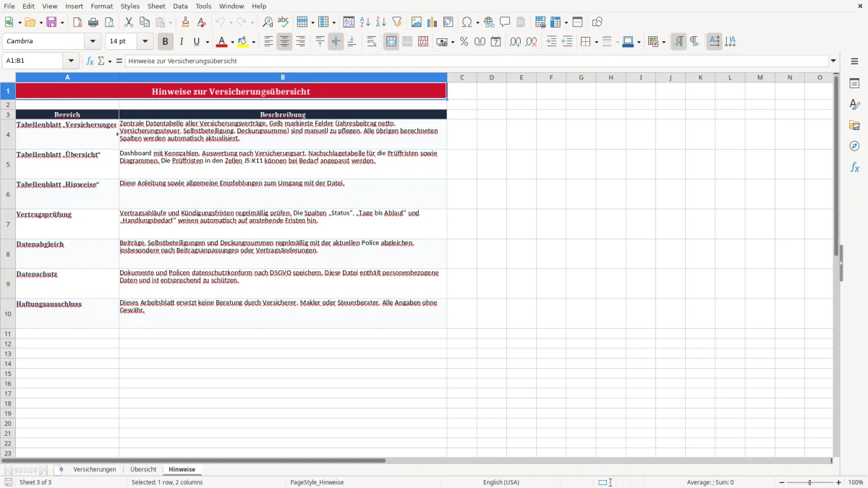
Task: Open the sidebar Styles panel
Action: click(x=854, y=104)
